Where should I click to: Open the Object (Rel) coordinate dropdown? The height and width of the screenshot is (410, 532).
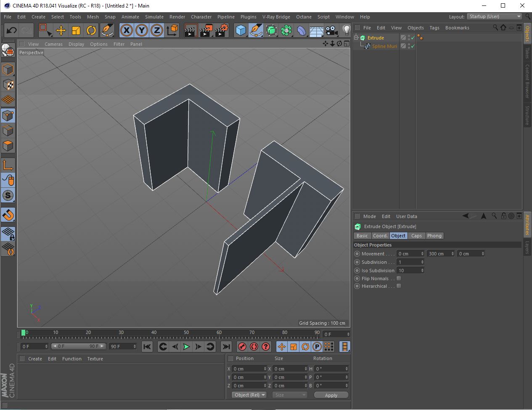pyautogui.click(x=249, y=395)
